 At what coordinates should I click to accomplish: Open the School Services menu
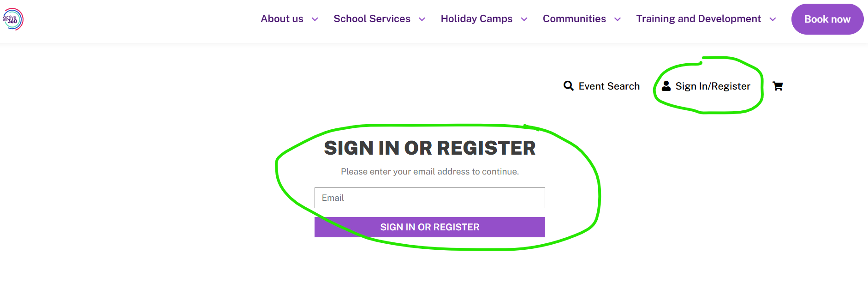pos(372,19)
